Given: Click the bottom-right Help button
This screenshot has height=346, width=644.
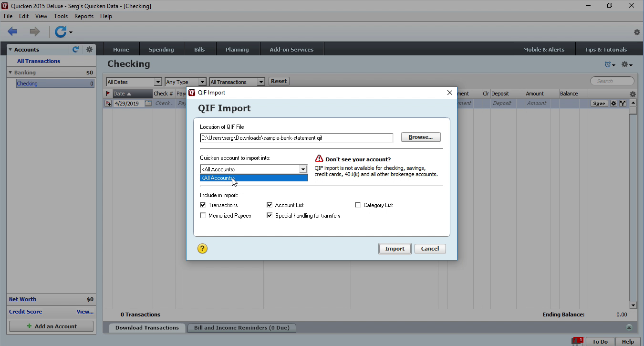Looking at the screenshot, I should tap(628, 341).
